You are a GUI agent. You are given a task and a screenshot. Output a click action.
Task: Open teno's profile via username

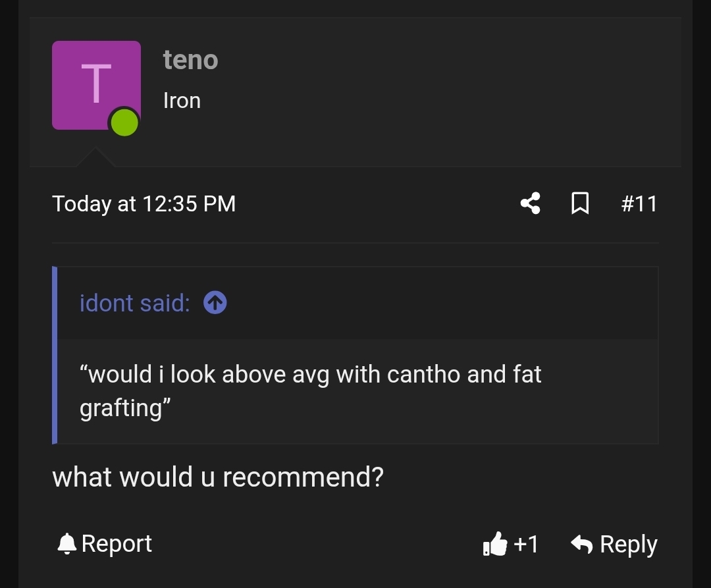click(x=190, y=60)
